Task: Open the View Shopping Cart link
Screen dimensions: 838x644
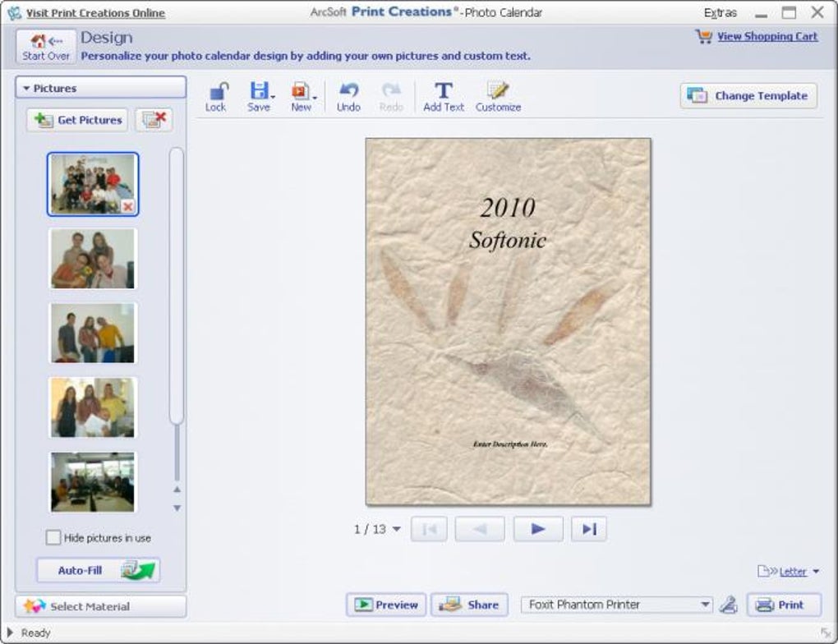Action: click(767, 36)
